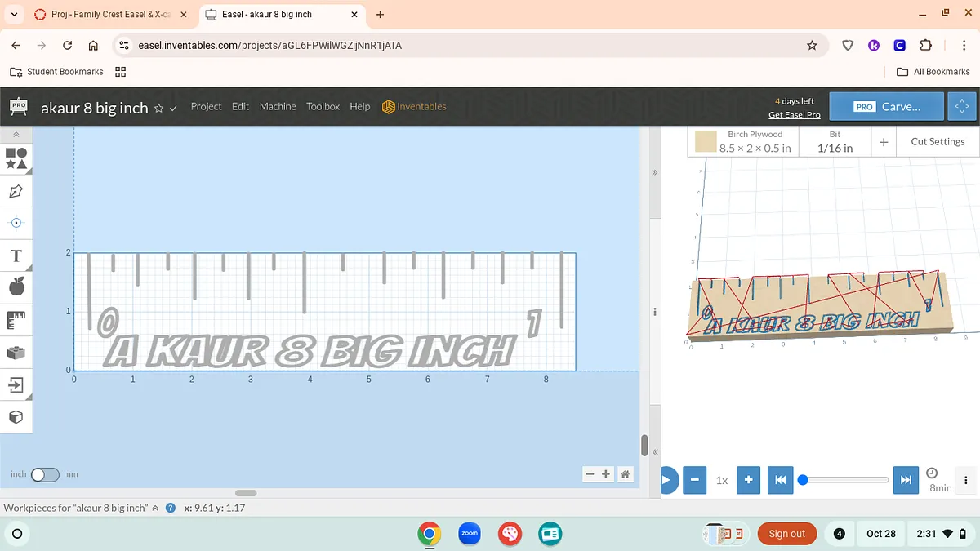This screenshot has height=551, width=980.
Task: Open the Edit menu
Action: click(x=240, y=106)
